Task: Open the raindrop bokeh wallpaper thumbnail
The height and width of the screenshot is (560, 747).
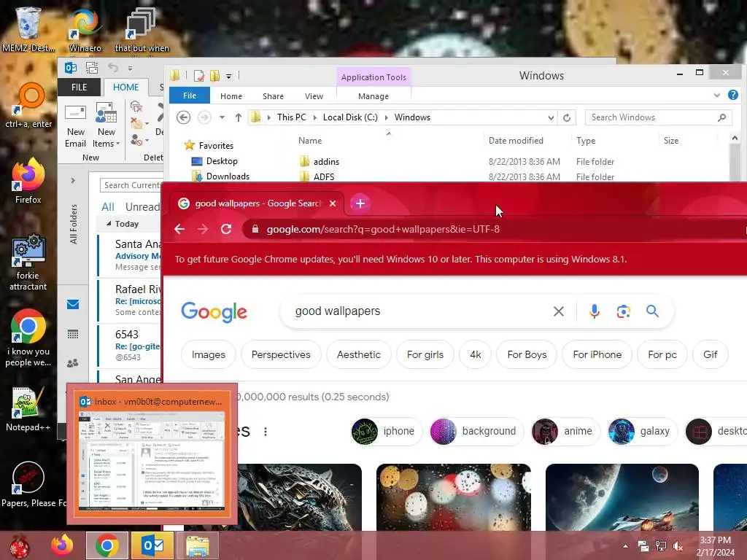Action: click(454, 497)
